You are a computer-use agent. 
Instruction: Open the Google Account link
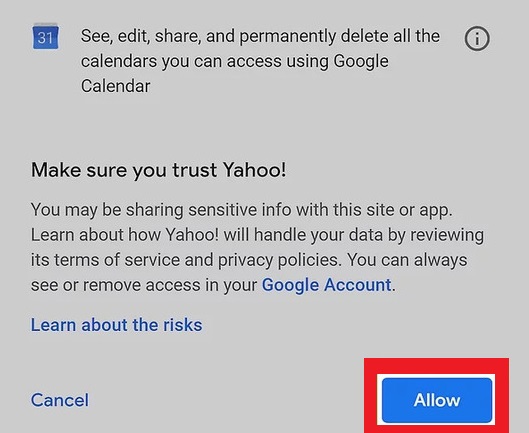point(327,285)
